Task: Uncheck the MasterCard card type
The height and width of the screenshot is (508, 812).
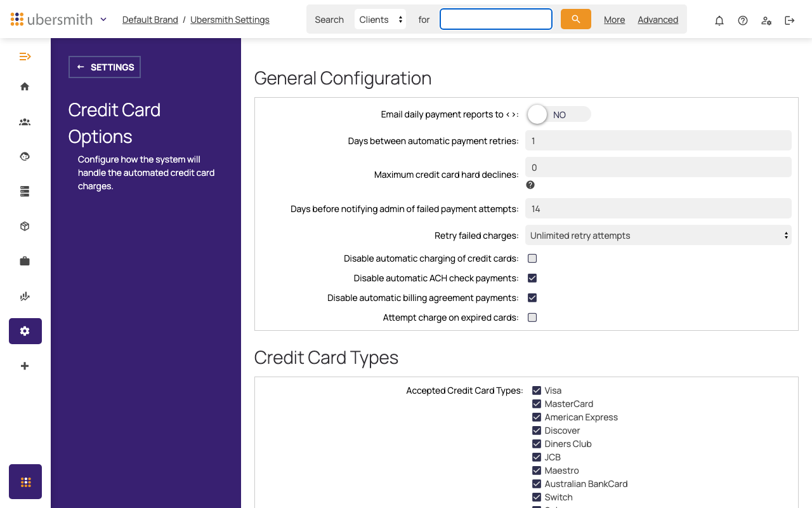Action: click(537, 404)
